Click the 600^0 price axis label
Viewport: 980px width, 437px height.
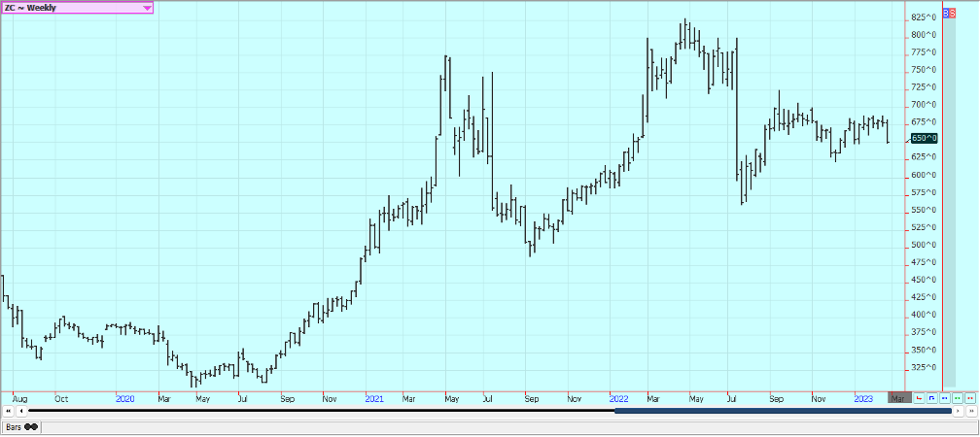[925, 175]
